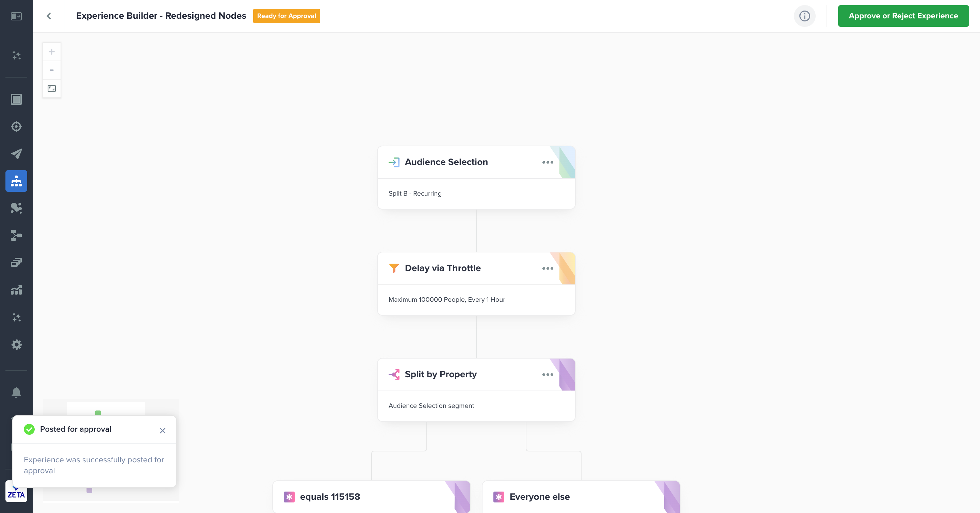Open Audience Selection node options menu

tap(548, 162)
